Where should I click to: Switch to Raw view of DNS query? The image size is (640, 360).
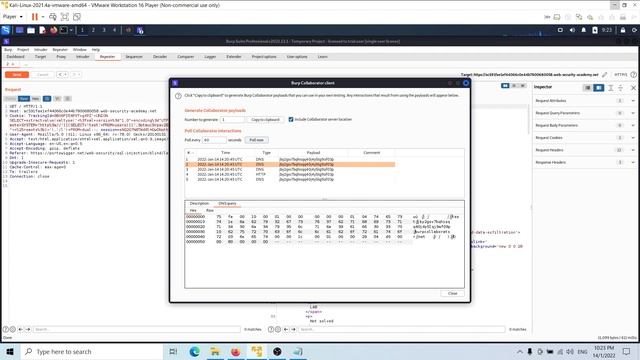coord(210,210)
